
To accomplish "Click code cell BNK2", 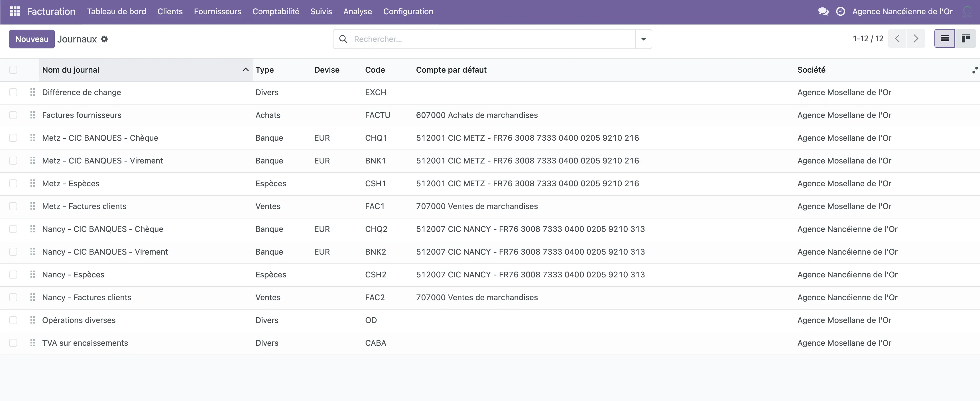I will pos(375,252).
